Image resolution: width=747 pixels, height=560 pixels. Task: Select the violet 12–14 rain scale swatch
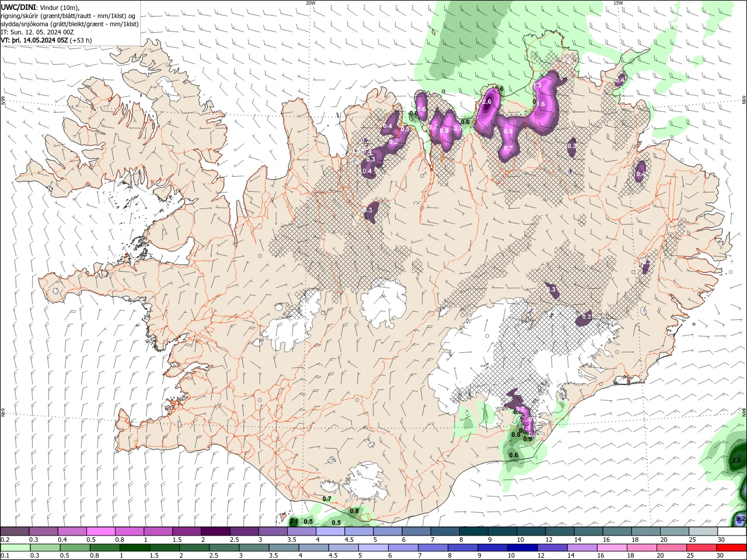552,548
